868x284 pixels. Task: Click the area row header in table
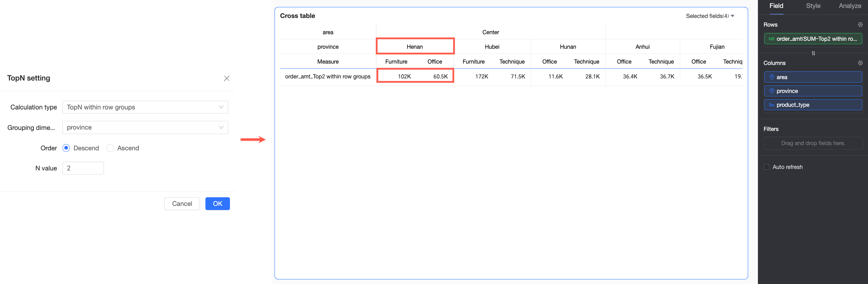point(328,32)
